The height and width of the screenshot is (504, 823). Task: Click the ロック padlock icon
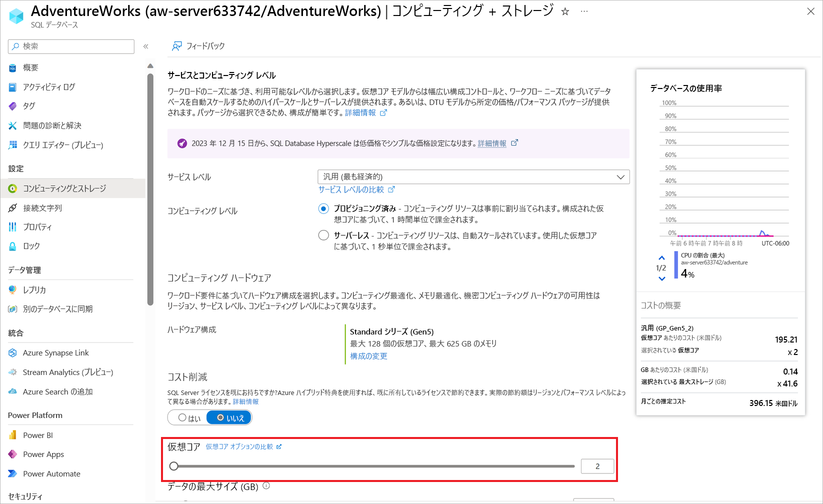click(x=12, y=246)
